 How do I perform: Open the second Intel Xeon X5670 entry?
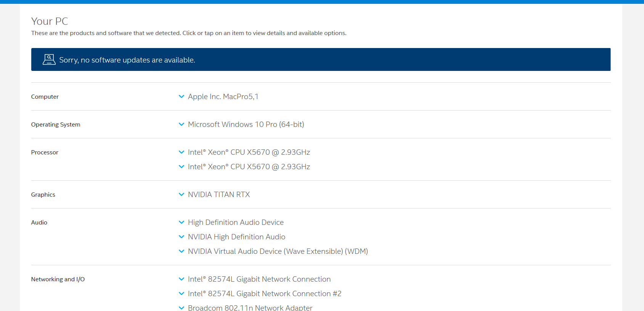click(x=249, y=167)
